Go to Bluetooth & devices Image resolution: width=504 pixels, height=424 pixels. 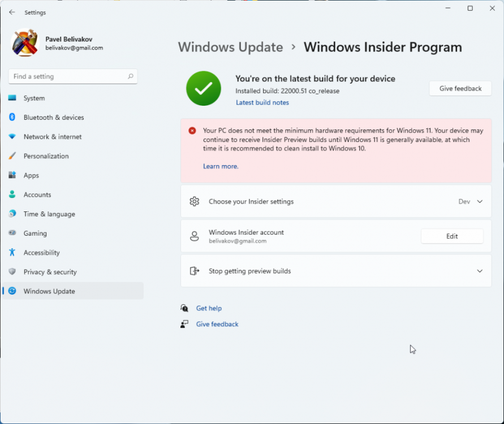point(73,117)
